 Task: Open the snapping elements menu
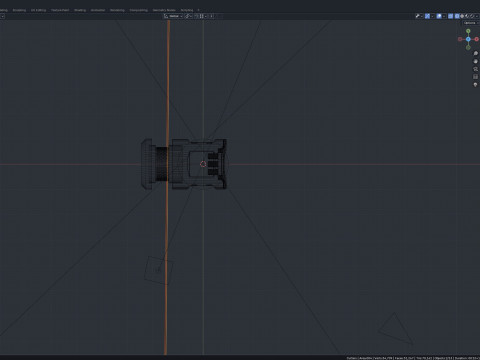click(x=203, y=16)
